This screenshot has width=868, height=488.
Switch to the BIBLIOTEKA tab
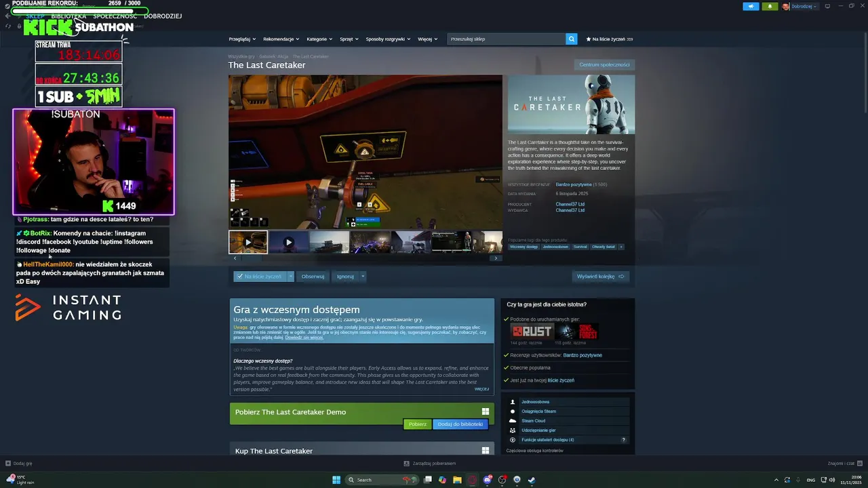(x=68, y=16)
